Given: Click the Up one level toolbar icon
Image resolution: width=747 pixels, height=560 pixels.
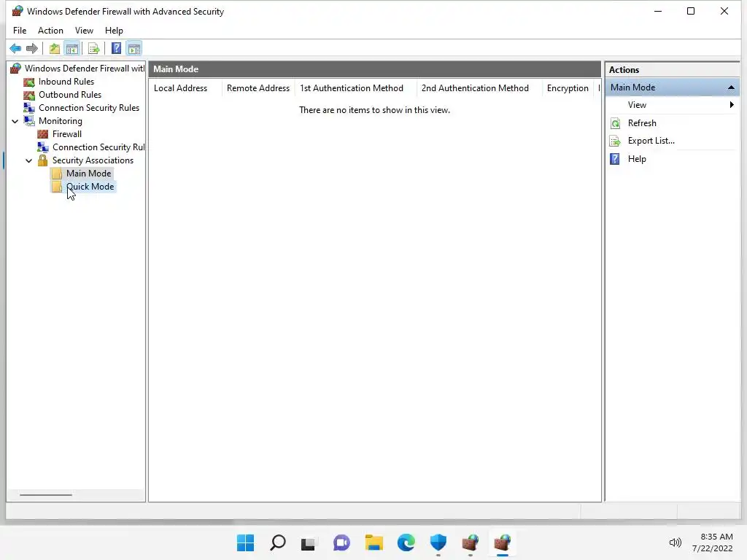Looking at the screenshot, I should tap(54, 49).
